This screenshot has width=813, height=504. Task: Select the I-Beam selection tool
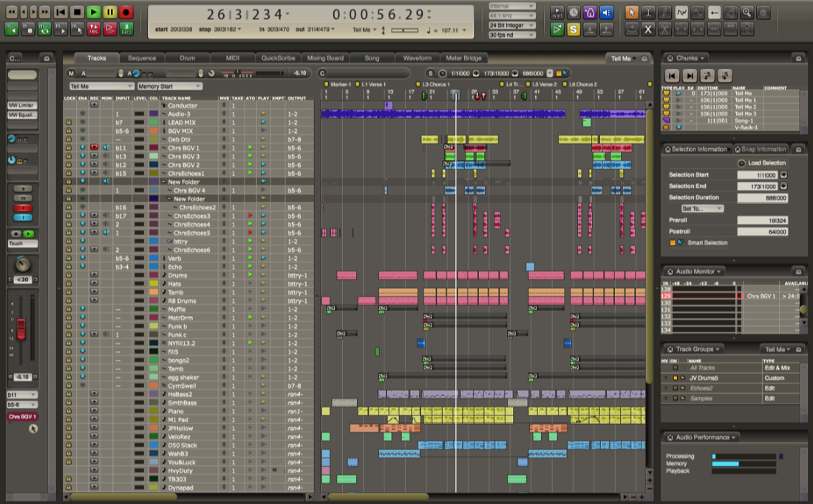coord(648,13)
